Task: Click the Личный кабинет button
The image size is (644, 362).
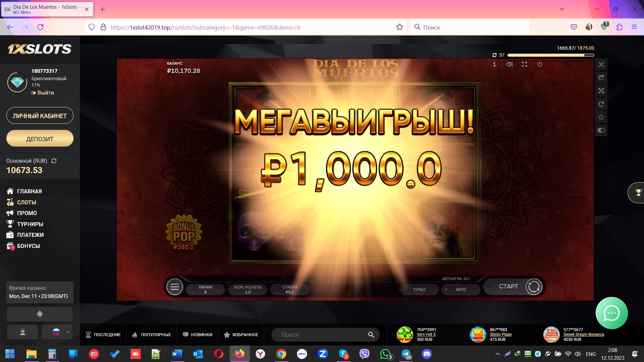Action: click(40, 116)
